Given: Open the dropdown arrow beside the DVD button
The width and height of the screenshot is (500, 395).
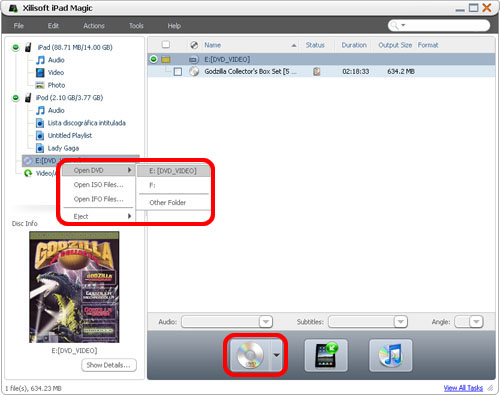Looking at the screenshot, I should (276, 355).
